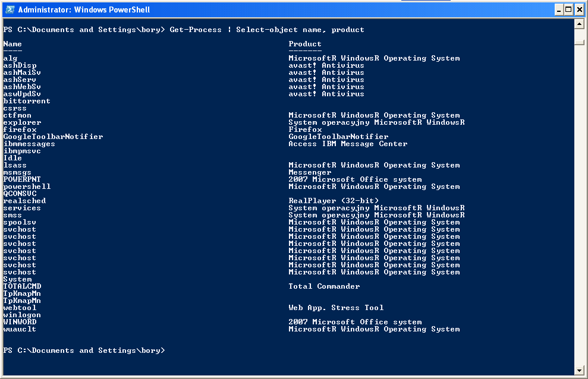
Task: Click the 'services' process name
Action: (x=22, y=208)
